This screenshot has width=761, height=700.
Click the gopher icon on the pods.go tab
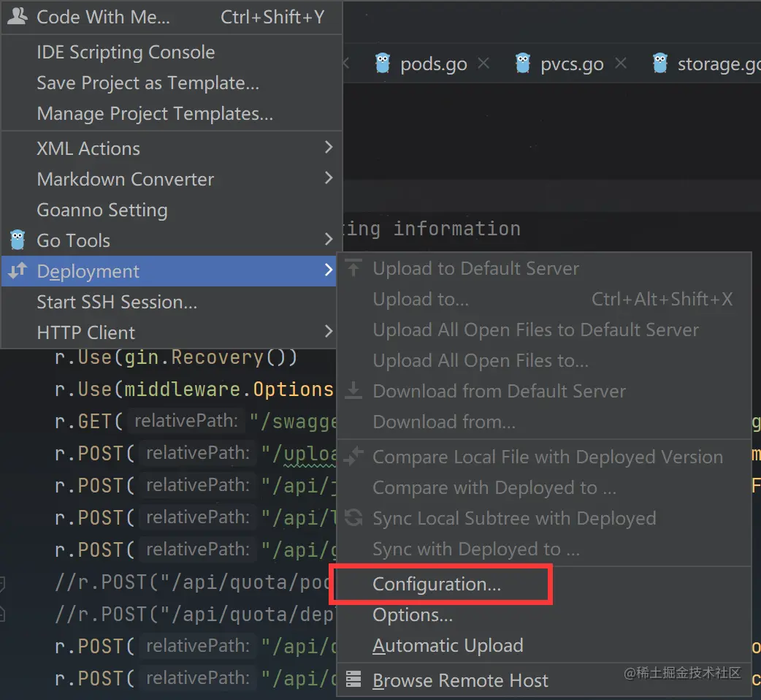click(383, 63)
